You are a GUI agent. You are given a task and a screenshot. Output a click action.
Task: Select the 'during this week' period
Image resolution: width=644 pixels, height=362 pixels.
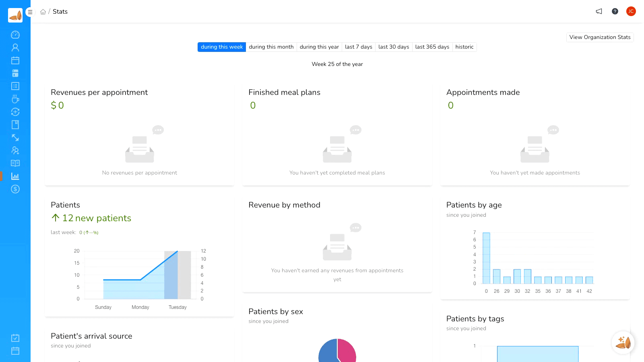coord(222,47)
